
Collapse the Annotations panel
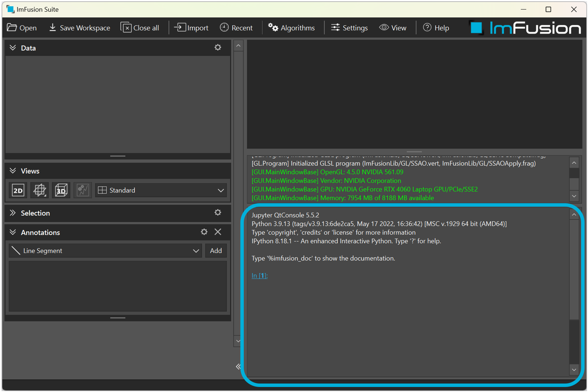pyautogui.click(x=13, y=232)
